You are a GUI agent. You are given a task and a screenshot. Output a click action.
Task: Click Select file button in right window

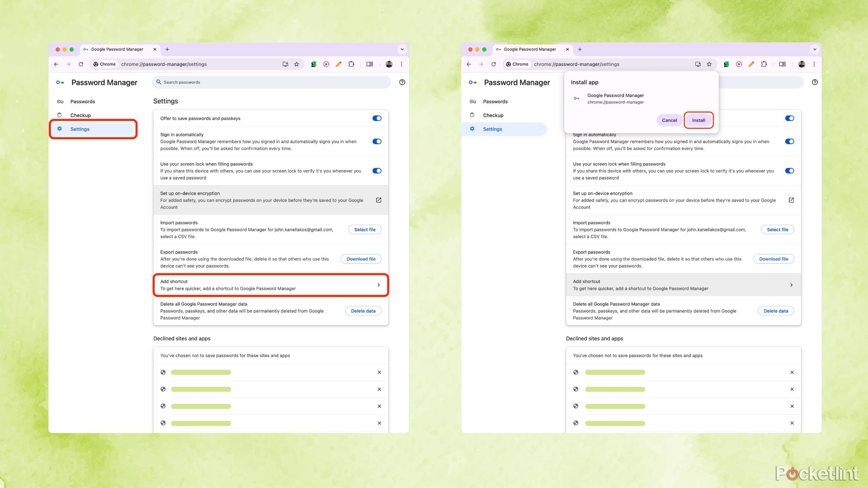tap(777, 229)
